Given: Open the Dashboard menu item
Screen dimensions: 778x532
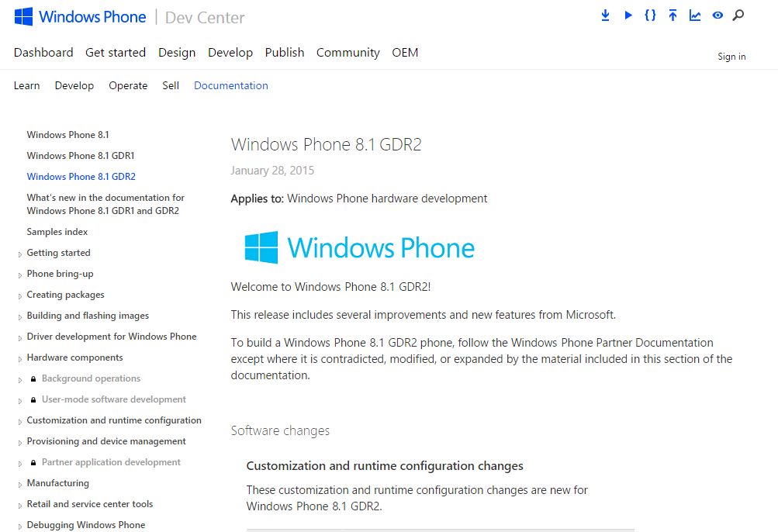Looking at the screenshot, I should (43, 53).
